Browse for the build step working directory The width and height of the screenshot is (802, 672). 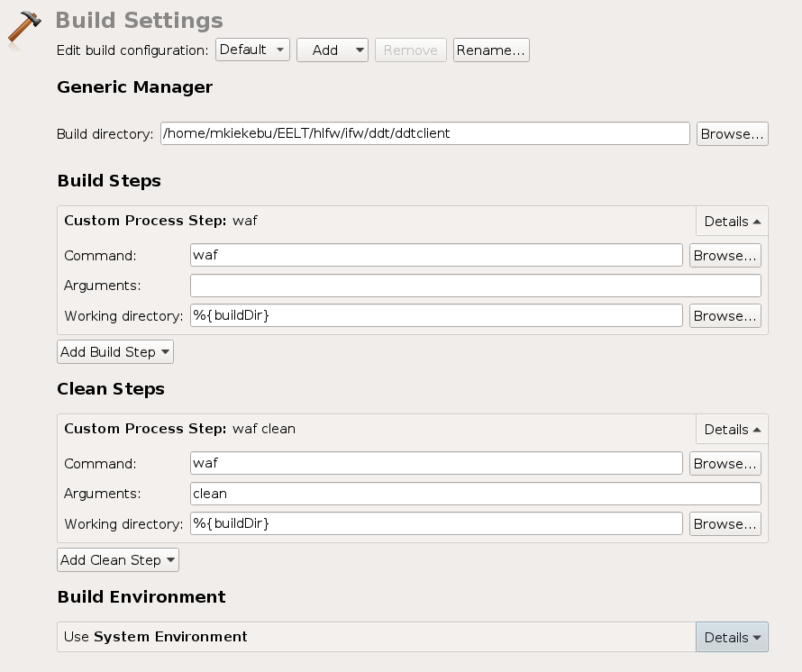click(x=725, y=315)
